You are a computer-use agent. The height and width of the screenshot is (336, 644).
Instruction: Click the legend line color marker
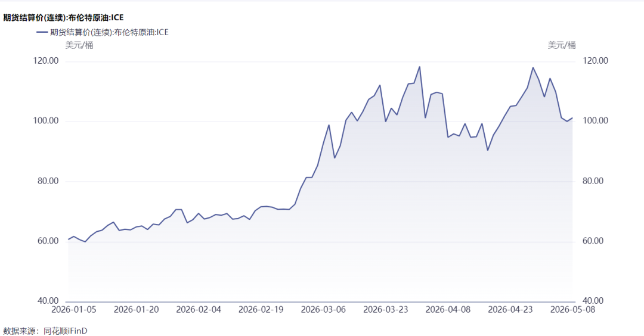coord(42,32)
